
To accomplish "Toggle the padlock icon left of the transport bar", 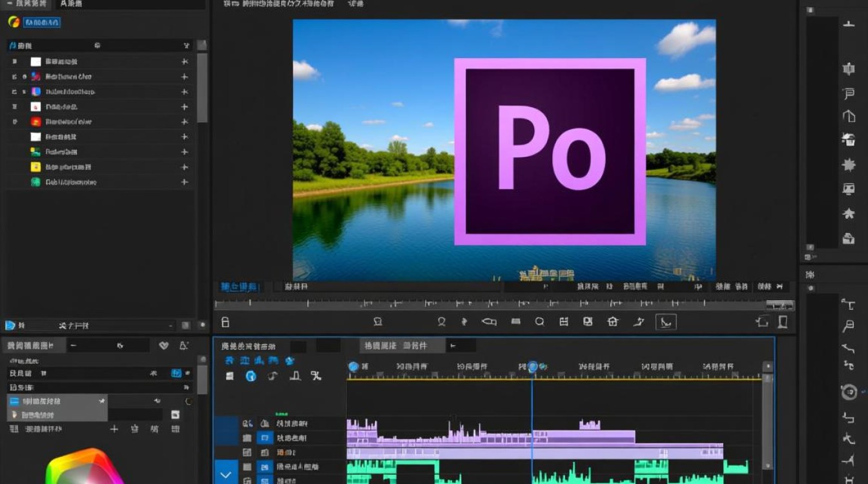I will [x=225, y=322].
